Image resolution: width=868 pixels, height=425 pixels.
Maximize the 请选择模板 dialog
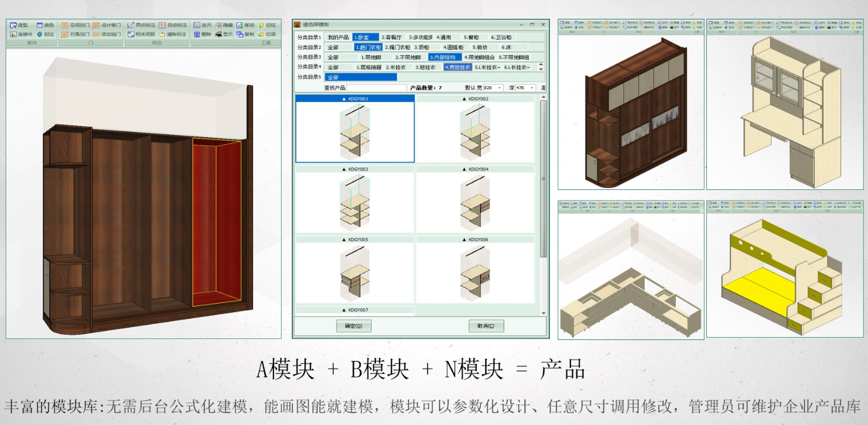pos(532,25)
